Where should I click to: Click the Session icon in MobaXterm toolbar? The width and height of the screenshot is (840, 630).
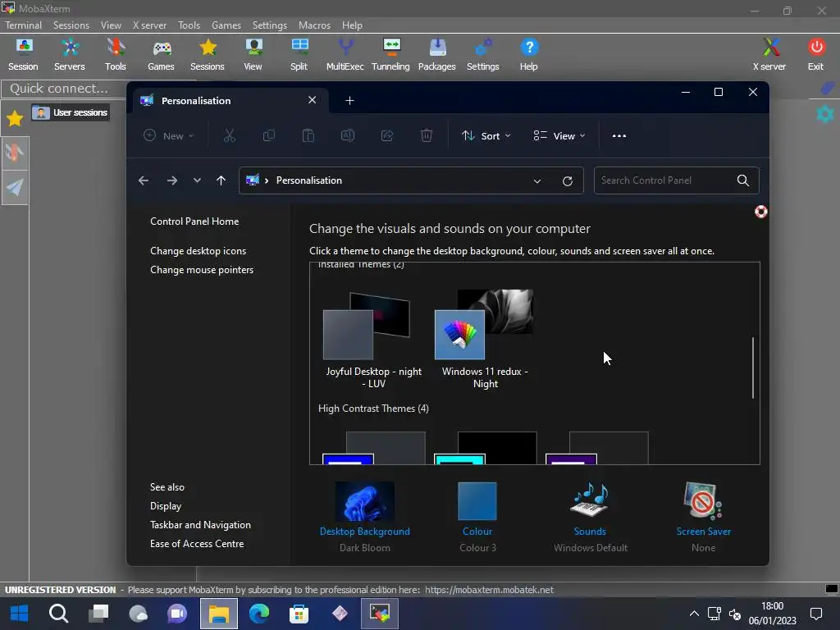tap(23, 55)
